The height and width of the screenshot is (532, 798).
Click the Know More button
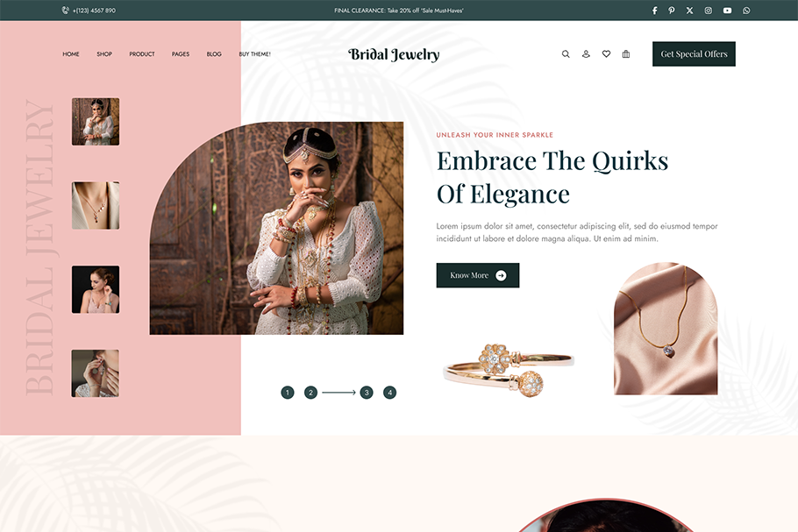[477, 275]
